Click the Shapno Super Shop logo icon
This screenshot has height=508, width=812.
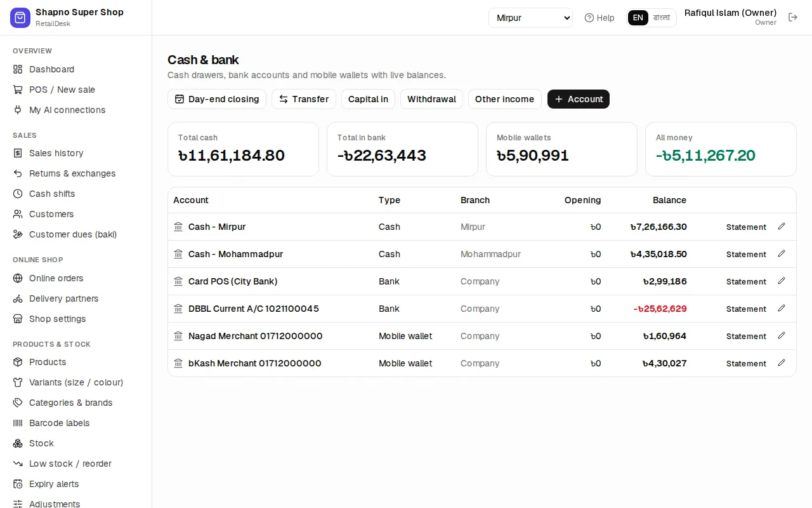[20, 18]
